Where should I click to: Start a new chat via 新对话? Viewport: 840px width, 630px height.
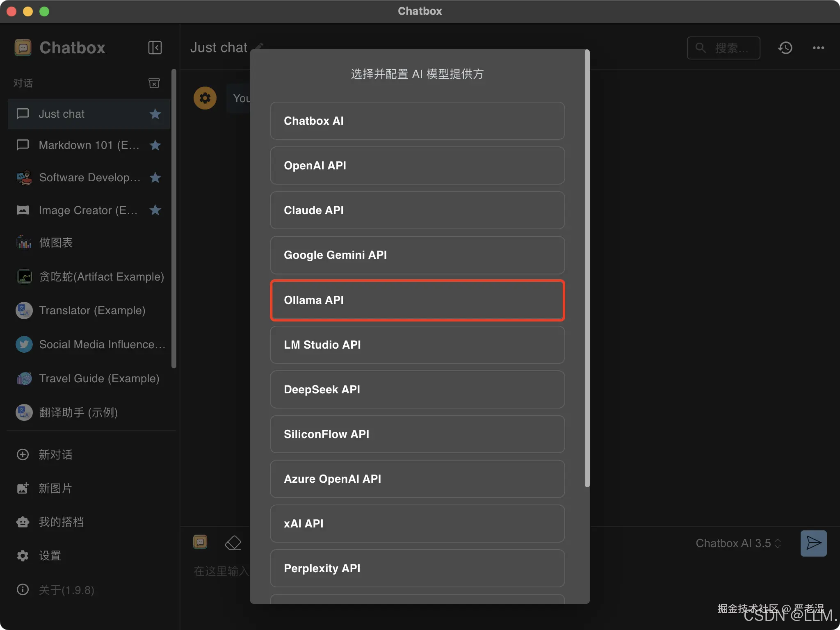click(55, 454)
